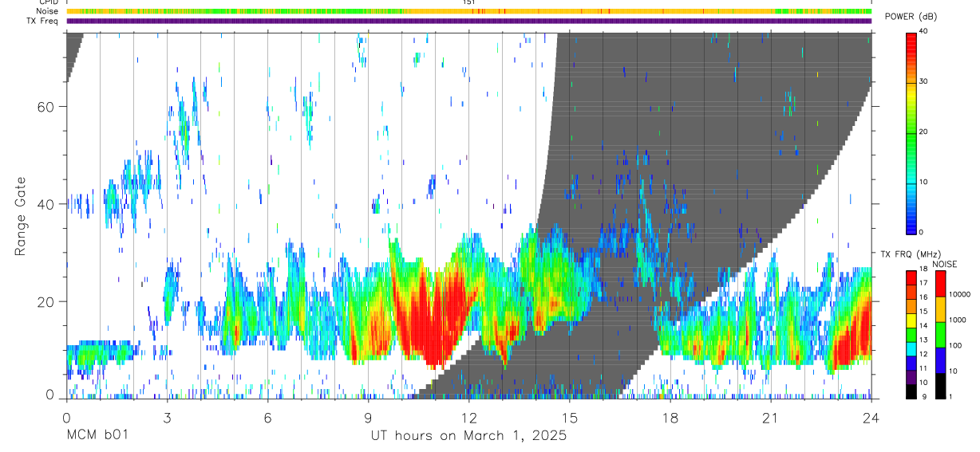Select the green block of the NOISE scale
Image resolution: width=980 pixels, height=452 pixels.
(941, 334)
